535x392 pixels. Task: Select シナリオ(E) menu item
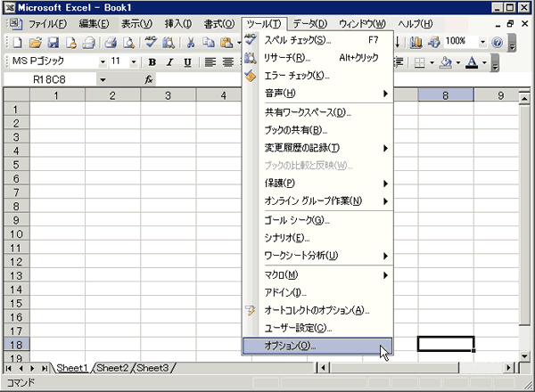click(317, 238)
